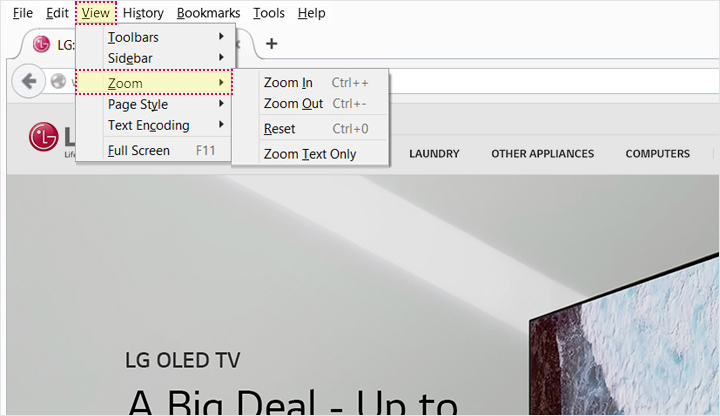Viewport: 720px width, 416px height.
Task: Click the LG logo on the page
Action: (44, 137)
